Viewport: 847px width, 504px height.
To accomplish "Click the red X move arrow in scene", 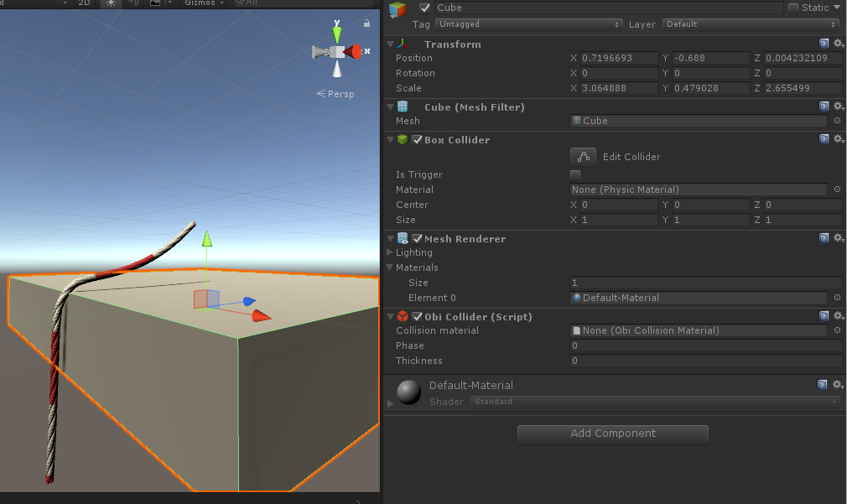I will 262,316.
